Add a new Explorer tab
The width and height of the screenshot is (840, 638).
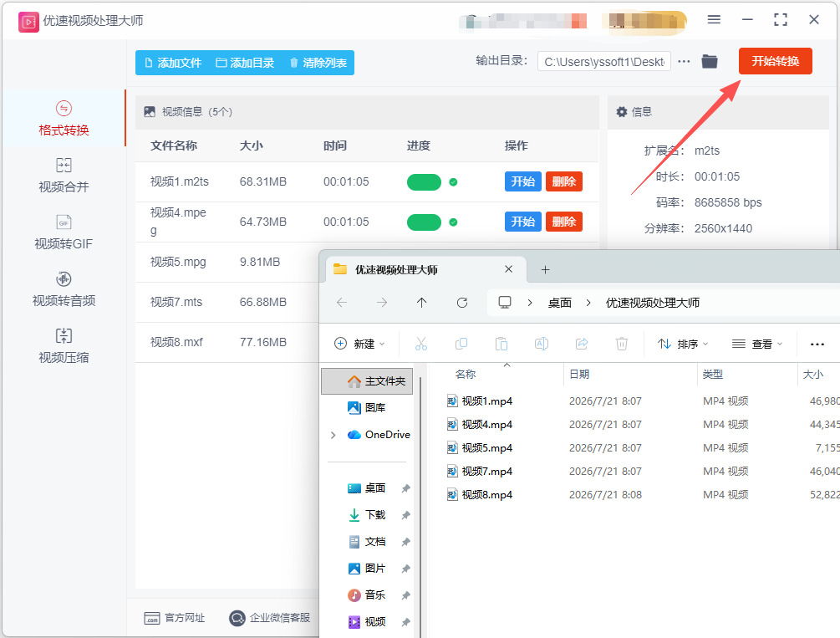(545, 270)
